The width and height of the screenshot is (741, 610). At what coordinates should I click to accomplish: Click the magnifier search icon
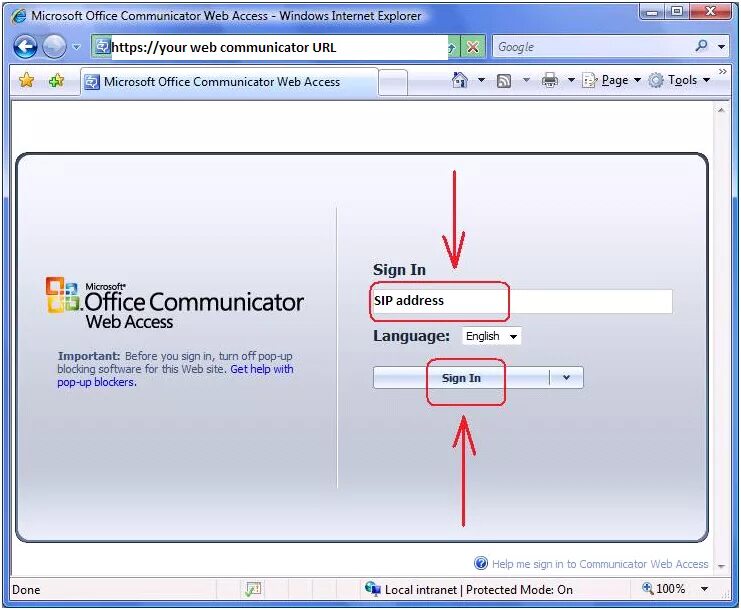[x=702, y=46]
